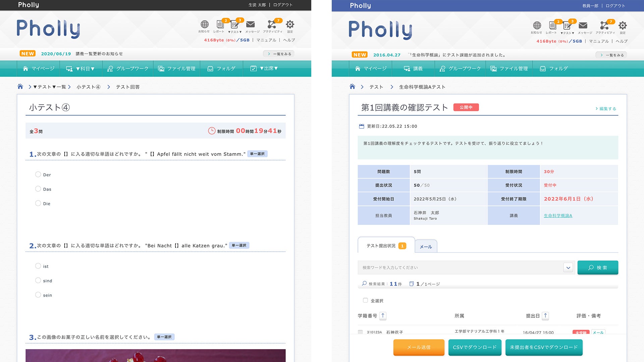The height and width of the screenshot is (362, 644).
Task: Click the テスト icon with badge 3 in right header
Action: 567,25
